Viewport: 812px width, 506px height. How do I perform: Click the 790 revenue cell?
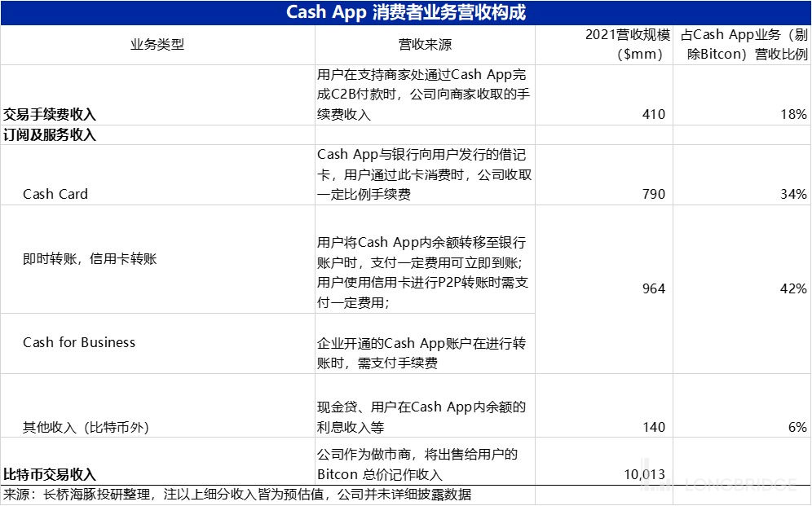click(653, 194)
